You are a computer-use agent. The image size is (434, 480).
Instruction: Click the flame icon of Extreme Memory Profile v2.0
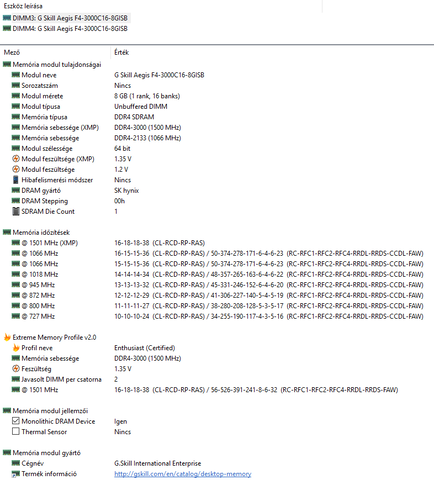tap(7, 337)
